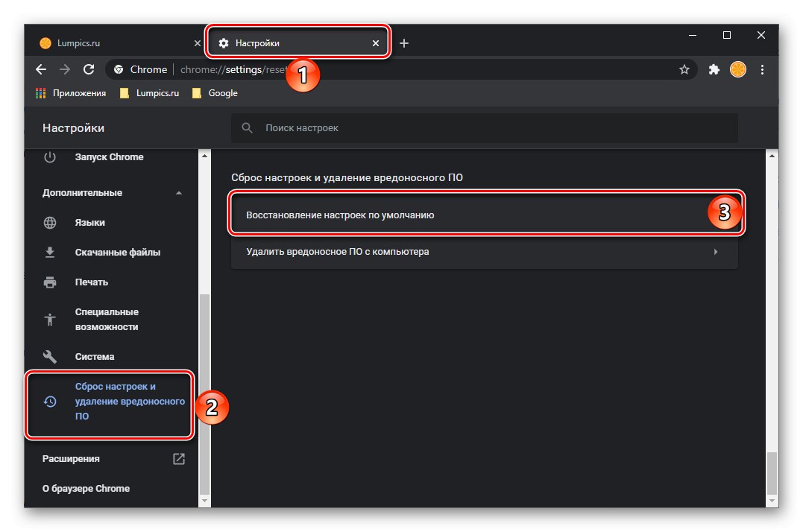Open the Chrome three-dot menu
The width and height of the screenshot is (803, 532).
click(762, 69)
